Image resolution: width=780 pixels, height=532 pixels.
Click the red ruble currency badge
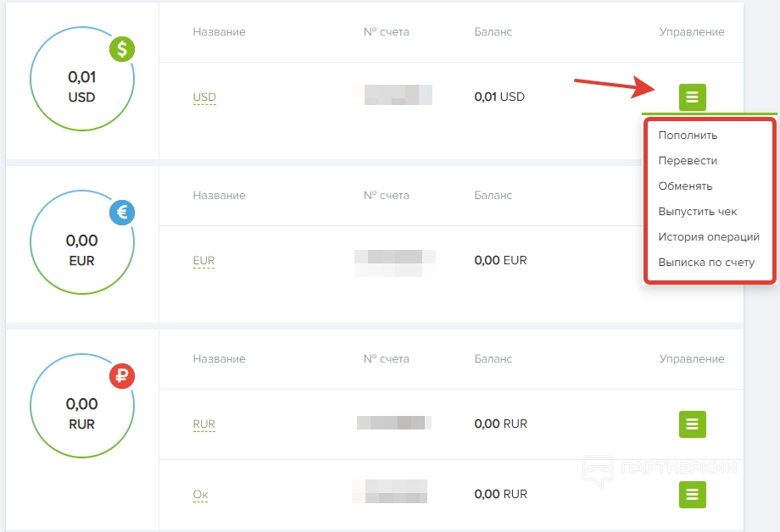122,376
